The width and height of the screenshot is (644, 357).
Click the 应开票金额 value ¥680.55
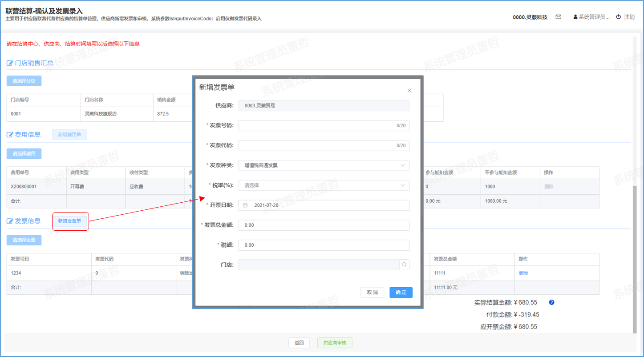526,326
